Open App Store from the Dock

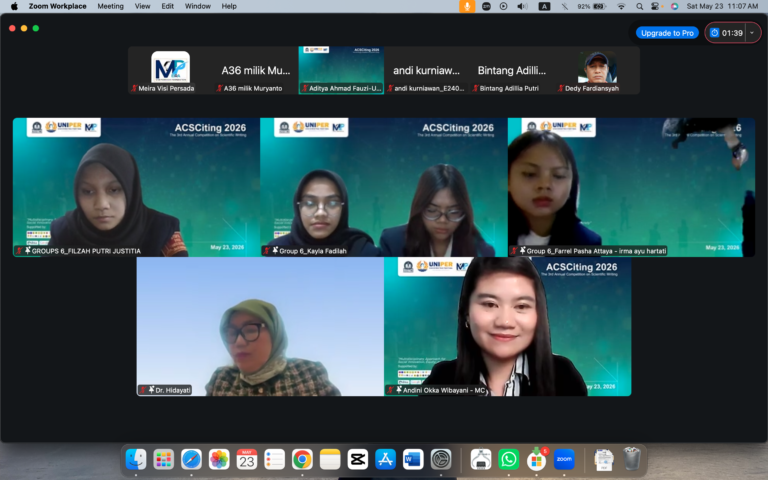385,459
